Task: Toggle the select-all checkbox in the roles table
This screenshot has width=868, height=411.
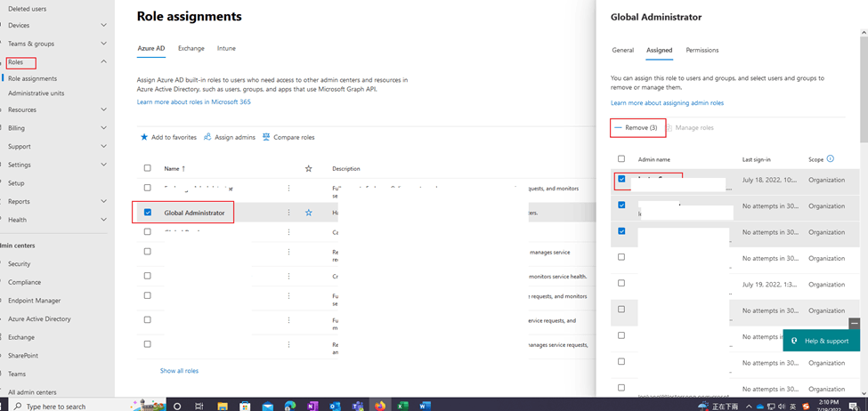Action: (147, 168)
